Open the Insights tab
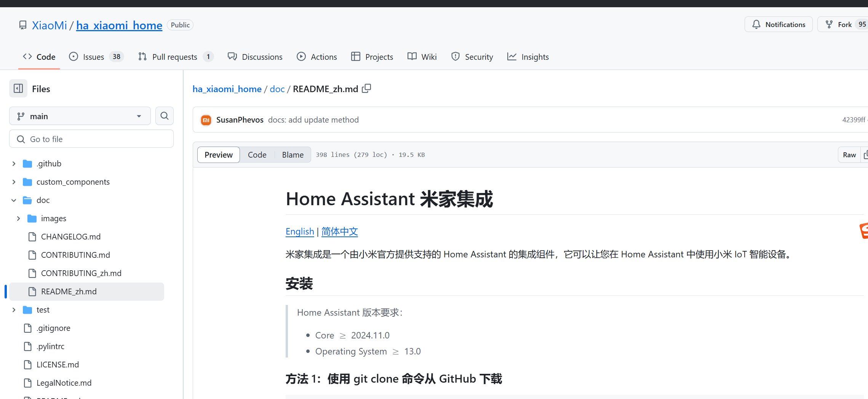Image resolution: width=868 pixels, height=399 pixels. (x=528, y=57)
